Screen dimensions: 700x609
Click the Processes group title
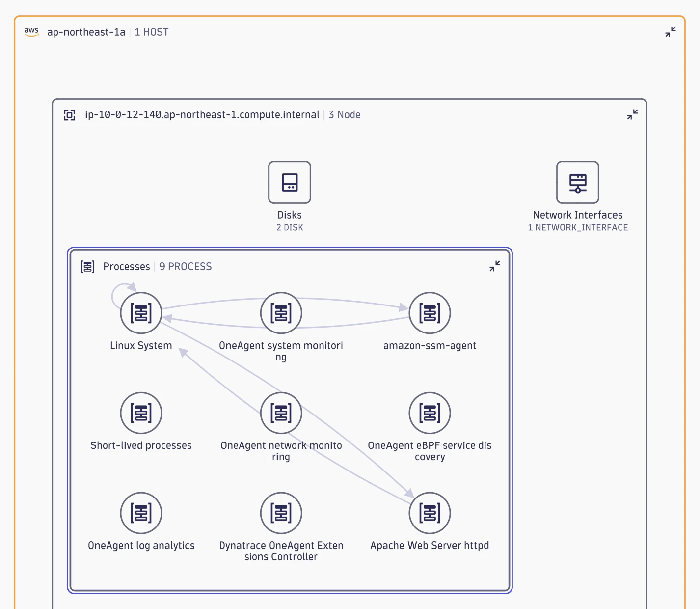click(x=127, y=267)
